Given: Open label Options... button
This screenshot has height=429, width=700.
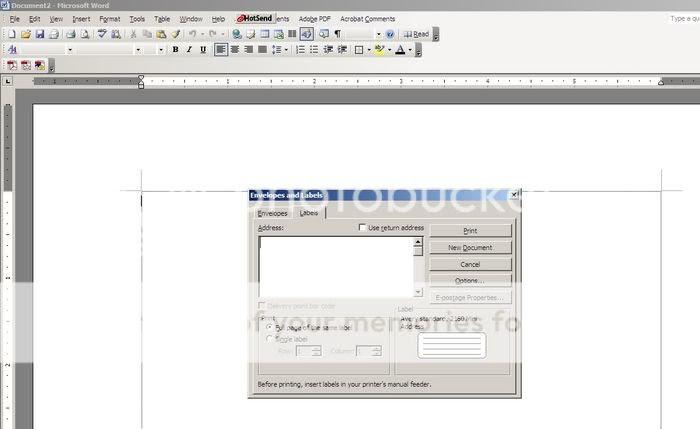Looking at the screenshot, I should [470, 280].
